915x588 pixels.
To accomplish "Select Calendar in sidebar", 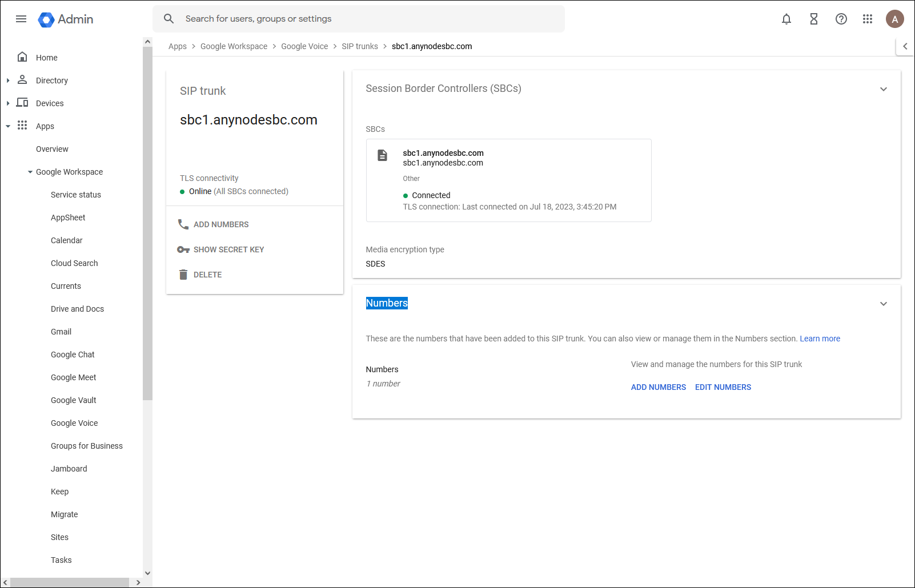I will (x=67, y=240).
